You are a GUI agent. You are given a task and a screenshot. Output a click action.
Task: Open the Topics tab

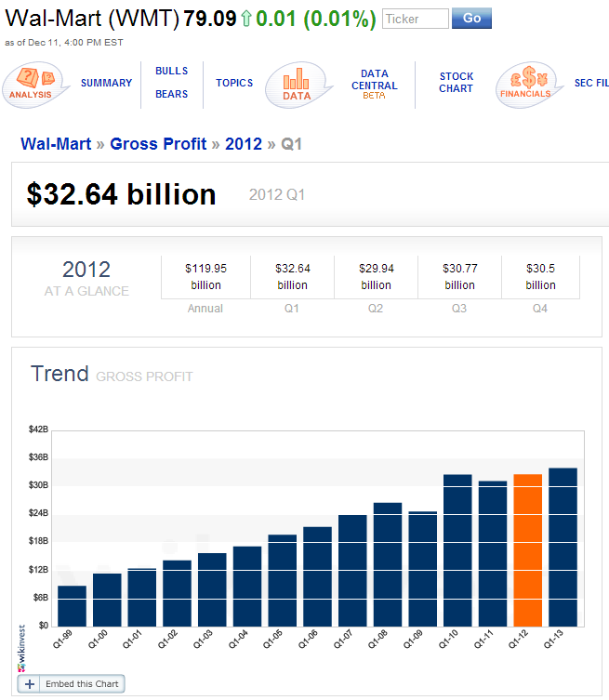(x=234, y=83)
